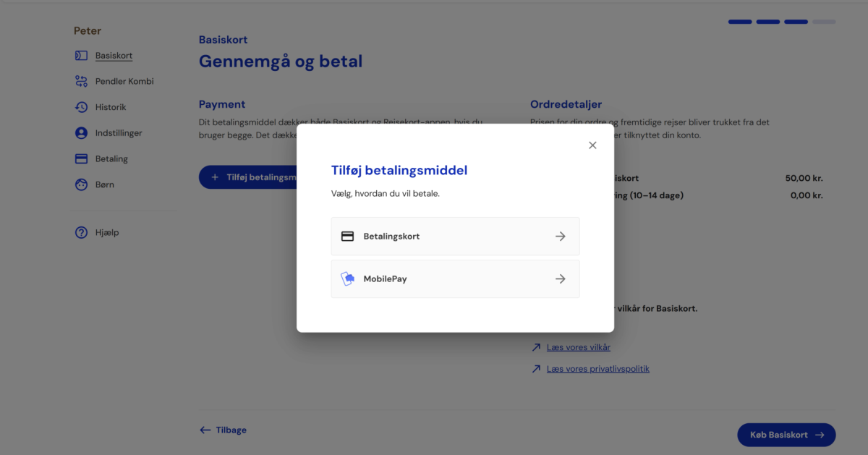Click the external arrow icon beside vilkår

[536, 347]
